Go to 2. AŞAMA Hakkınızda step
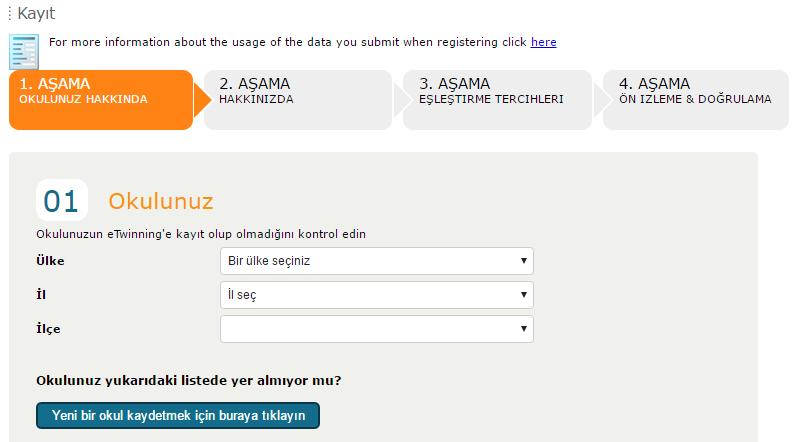The image size is (811, 442). click(295, 100)
